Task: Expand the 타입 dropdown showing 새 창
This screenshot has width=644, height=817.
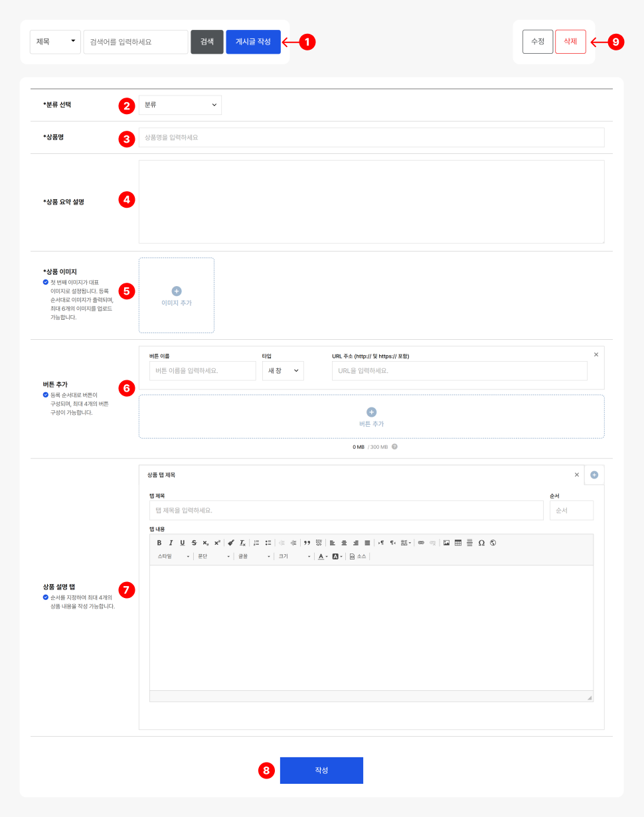Action: (283, 371)
